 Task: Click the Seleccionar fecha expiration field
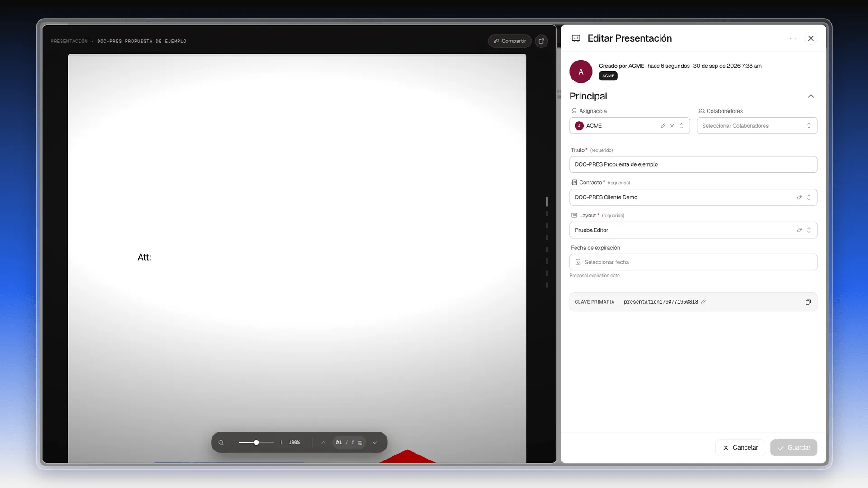[693, 262]
